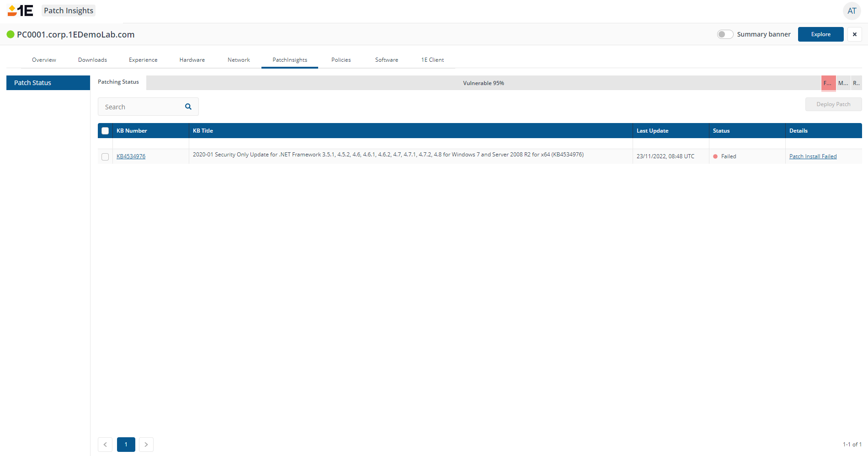Click the R.. segment of patching bar

point(857,83)
